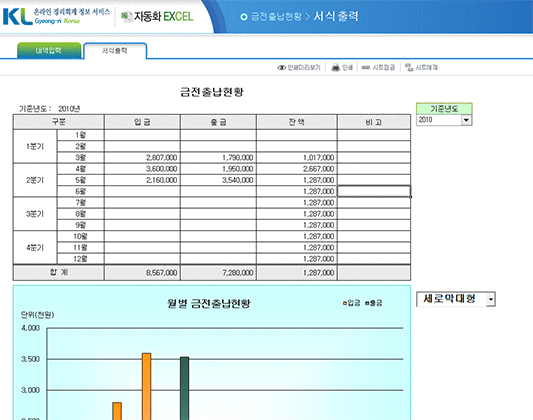Click the 기준년도: 2010년 label above table
Image resolution: width=533 pixels, height=420 pixels.
[49, 109]
